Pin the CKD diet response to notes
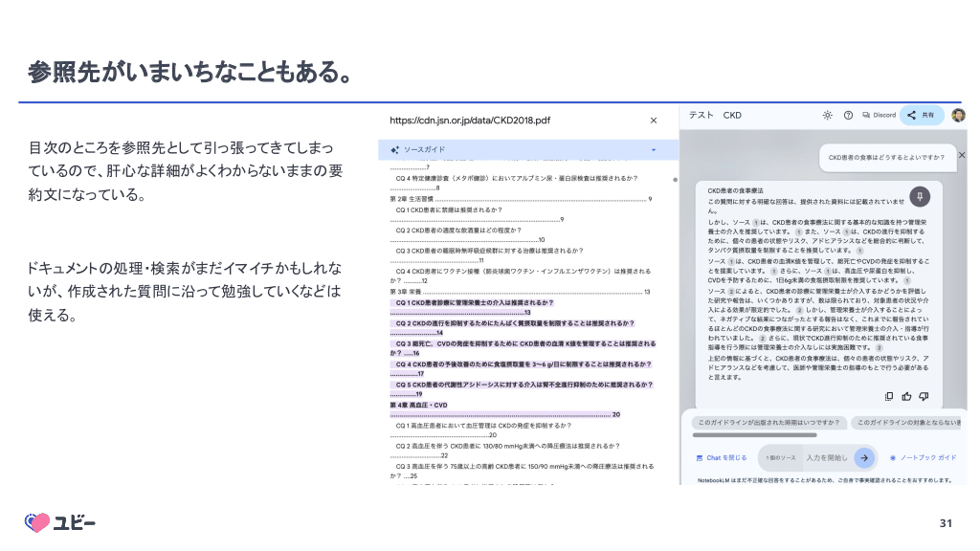980x551 pixels. pos(919,196)
